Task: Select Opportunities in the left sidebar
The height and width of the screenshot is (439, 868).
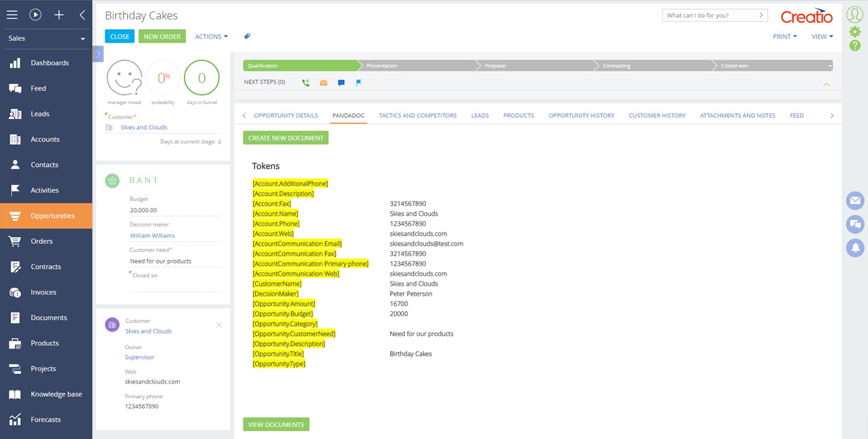Action: click(46, 216)
